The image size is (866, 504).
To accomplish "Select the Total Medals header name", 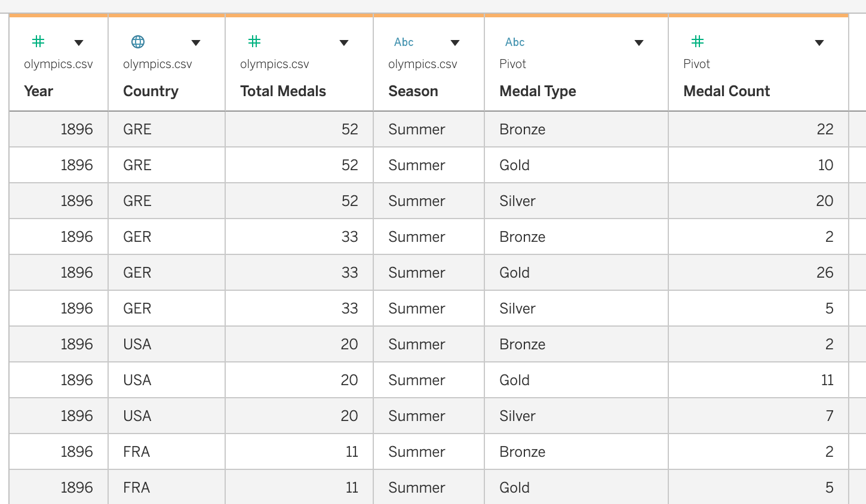I will [x=283, y=91].
